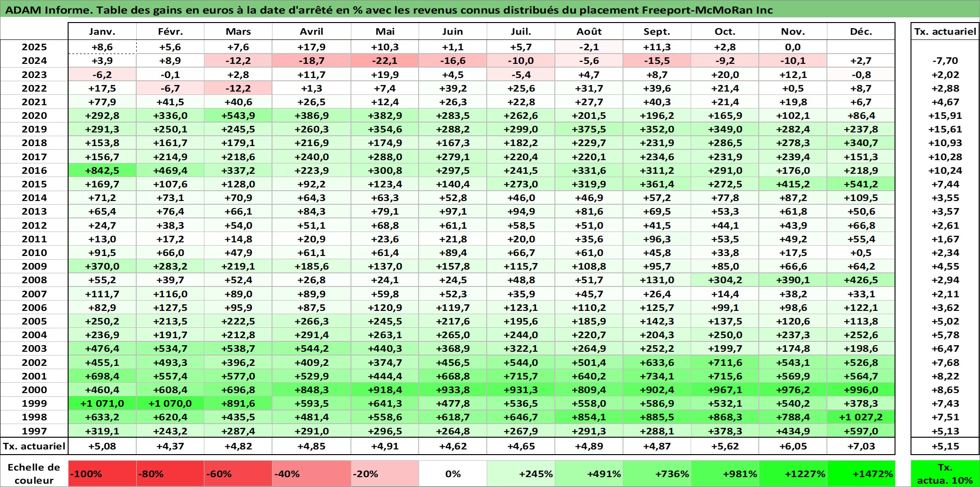This screenshot has height=487, width=980.
Task: Click the +1 070,0 cell
Action: point(170,403)
